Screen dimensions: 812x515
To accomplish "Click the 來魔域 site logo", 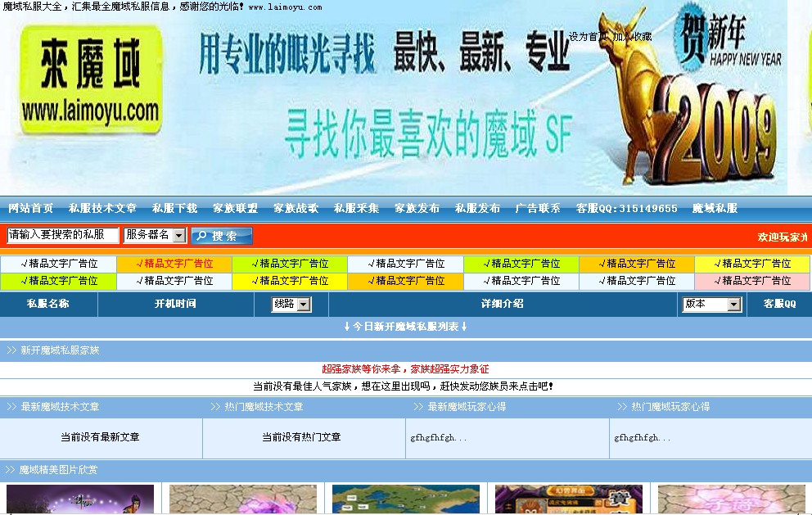I will (x=90, y=78).
